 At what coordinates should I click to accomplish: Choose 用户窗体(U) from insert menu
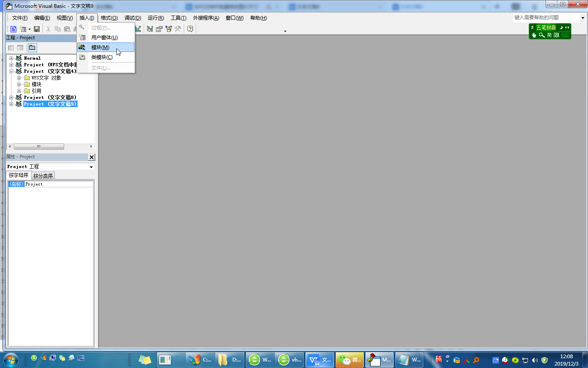(x=106, y=38)
